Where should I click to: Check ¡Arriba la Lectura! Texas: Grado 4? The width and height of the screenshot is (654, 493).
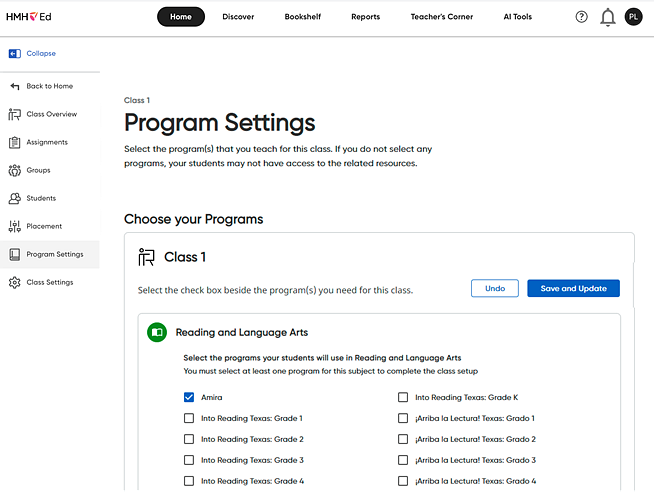coord(403,481)
